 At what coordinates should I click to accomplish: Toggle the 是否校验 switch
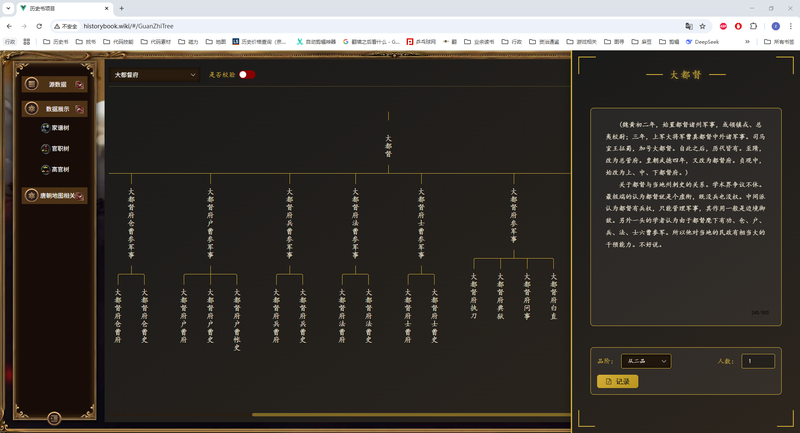tap(246, 75)
